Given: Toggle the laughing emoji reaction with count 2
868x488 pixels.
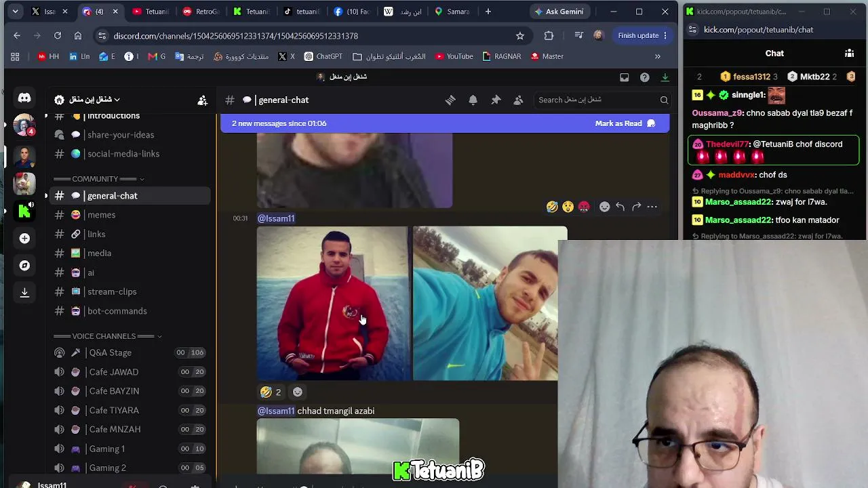Looking at the screenshot, I should click(x=271, y=392).
